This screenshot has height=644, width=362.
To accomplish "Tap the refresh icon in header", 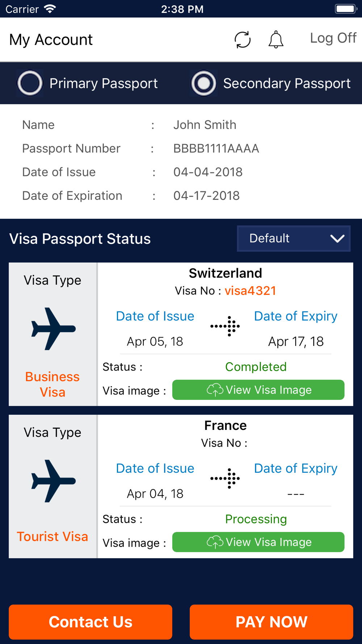I will [x=243, y=39].
